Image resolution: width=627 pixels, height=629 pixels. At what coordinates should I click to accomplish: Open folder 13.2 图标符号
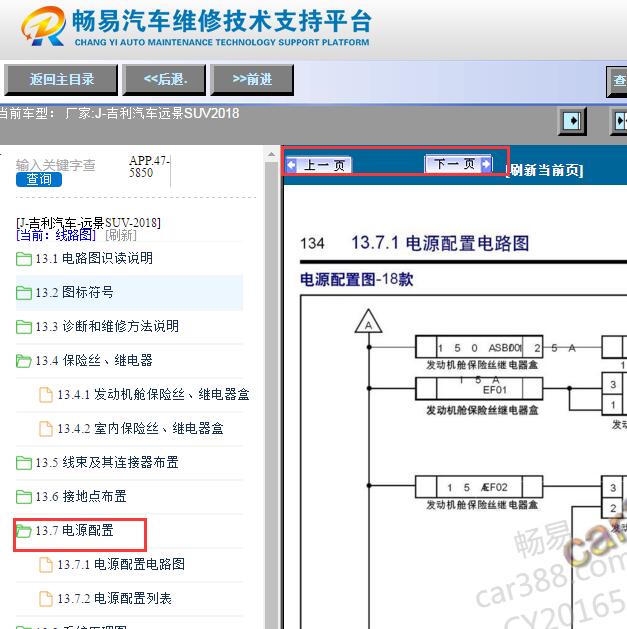[74, 292]
